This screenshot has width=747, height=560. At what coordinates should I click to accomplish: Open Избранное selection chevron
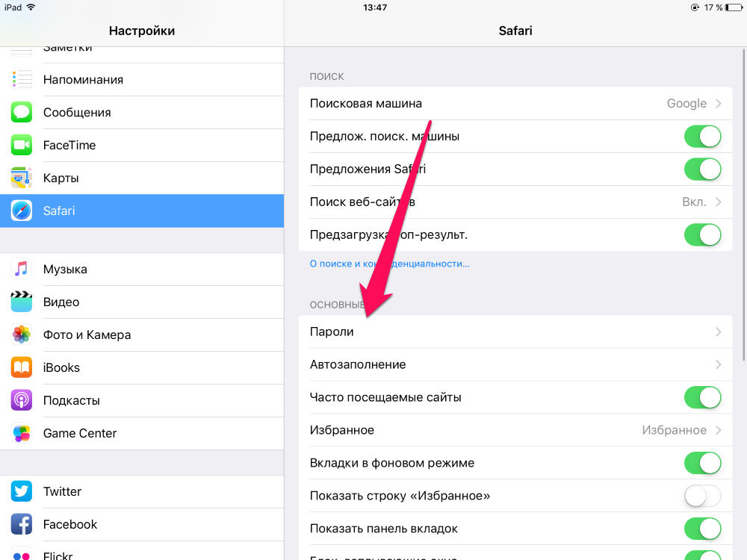pyautogui.click(x=719, y=430)
